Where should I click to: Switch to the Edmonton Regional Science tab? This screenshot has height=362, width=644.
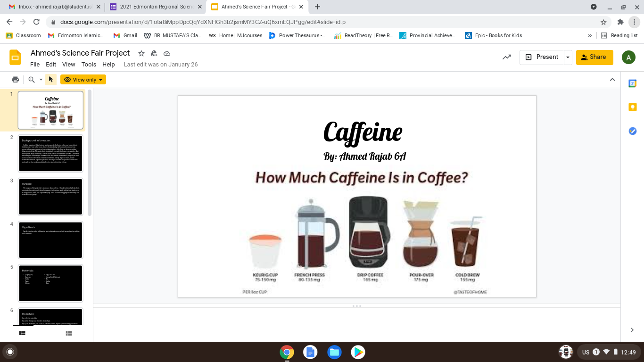(x=155, y=7)
